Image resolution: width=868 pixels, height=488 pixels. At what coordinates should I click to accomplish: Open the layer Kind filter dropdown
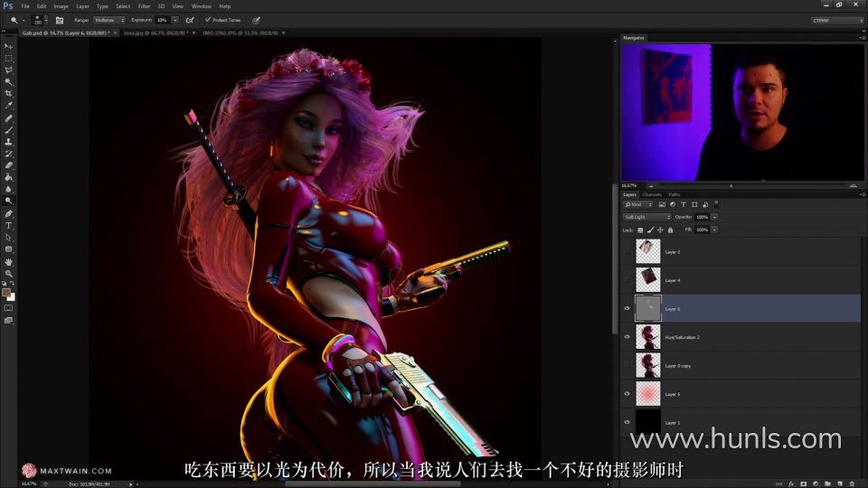638,205
